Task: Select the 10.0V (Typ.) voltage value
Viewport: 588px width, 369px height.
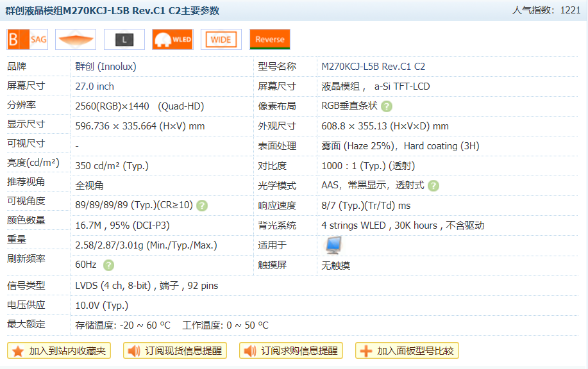Action: (101, 306)
